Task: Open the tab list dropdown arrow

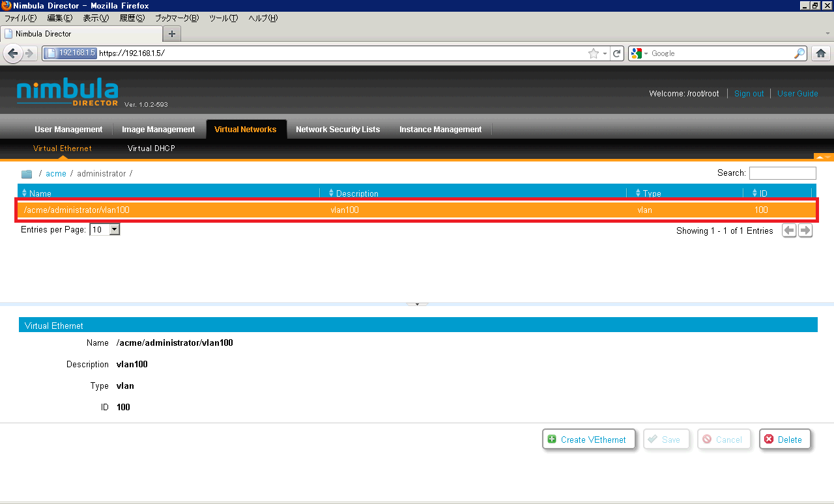Action: (x=827, y=33)
